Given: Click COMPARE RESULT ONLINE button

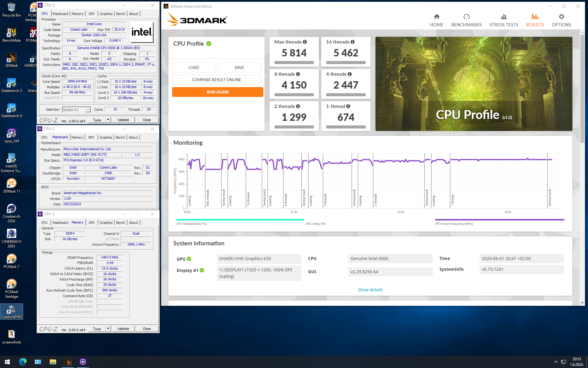Looking at the screenshot, I should 217,80.
